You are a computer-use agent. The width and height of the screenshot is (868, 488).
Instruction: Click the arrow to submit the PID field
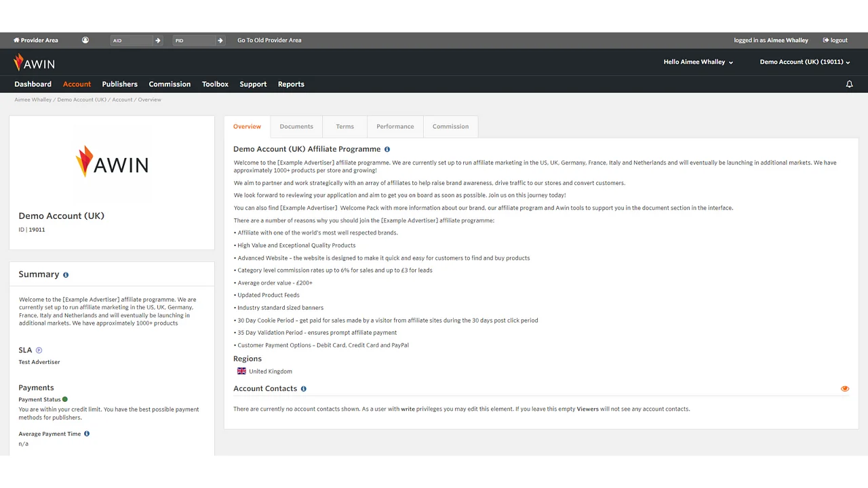[x=220, y=40]
